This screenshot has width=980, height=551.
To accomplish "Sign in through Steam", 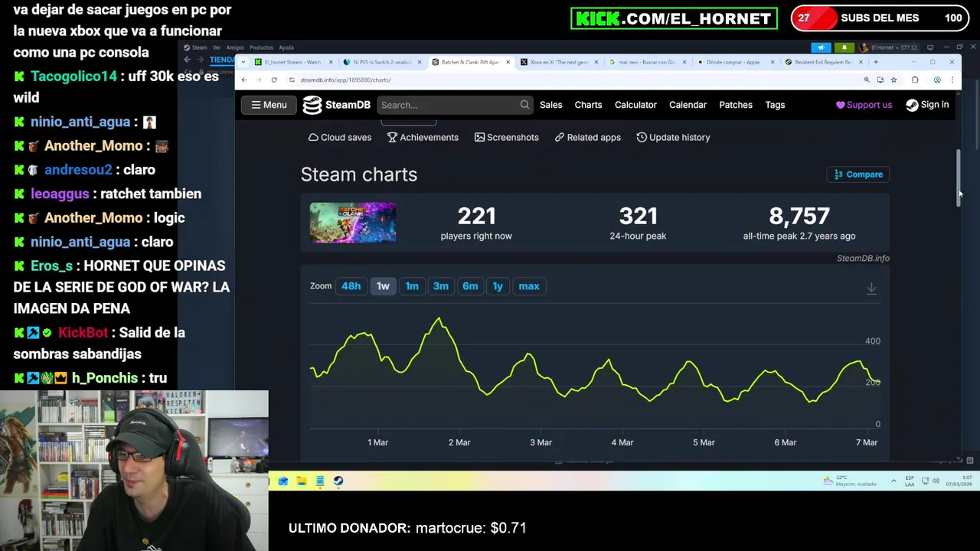I will (927, 105).
